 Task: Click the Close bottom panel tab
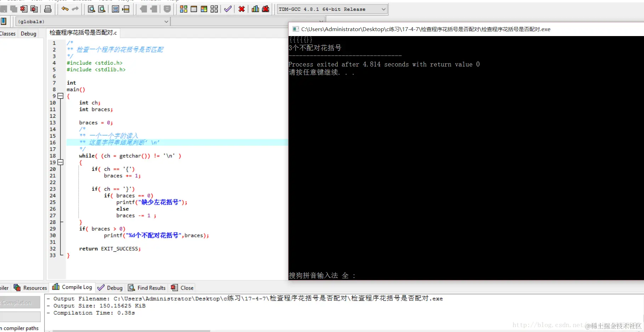(182, 288)
